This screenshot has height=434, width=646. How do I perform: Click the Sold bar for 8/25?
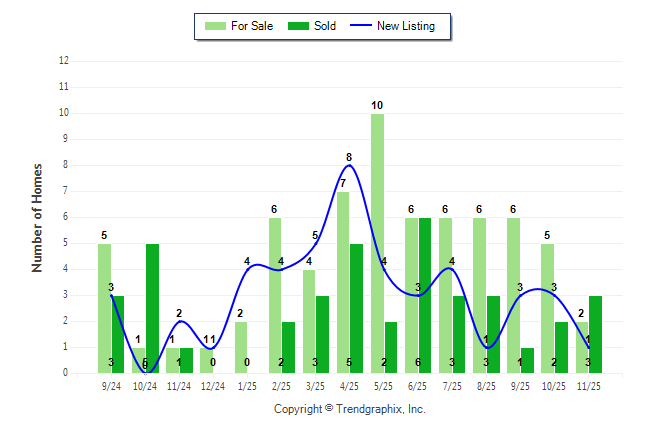493,334
